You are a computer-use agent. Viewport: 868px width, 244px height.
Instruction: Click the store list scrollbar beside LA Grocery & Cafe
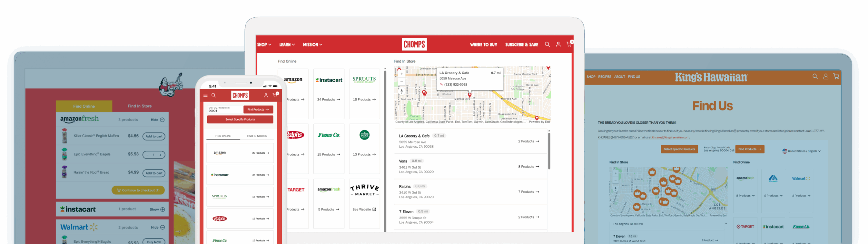[549, 151]
